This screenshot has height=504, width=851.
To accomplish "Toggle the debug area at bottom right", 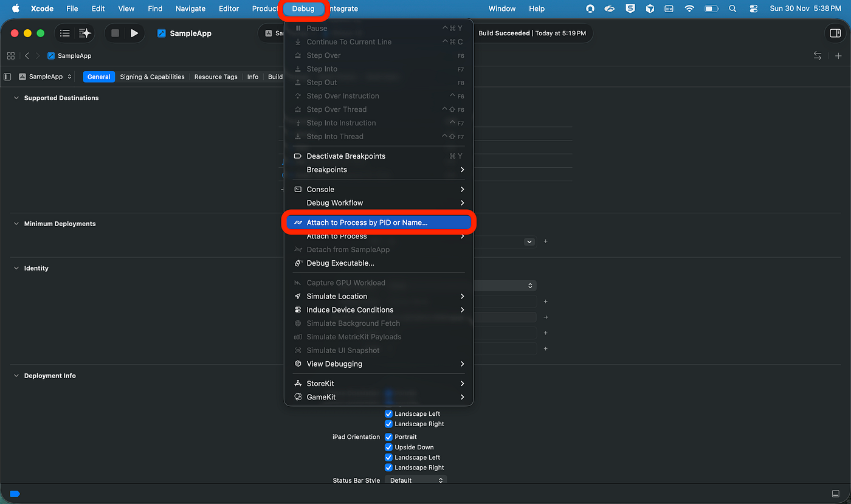I will click(x=836, y=494).
